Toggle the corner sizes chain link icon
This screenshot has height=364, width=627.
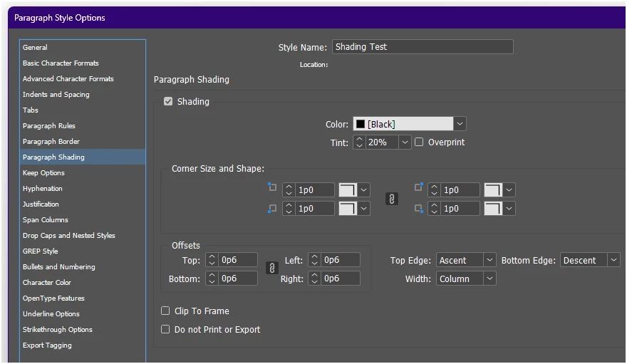point(391,199)
